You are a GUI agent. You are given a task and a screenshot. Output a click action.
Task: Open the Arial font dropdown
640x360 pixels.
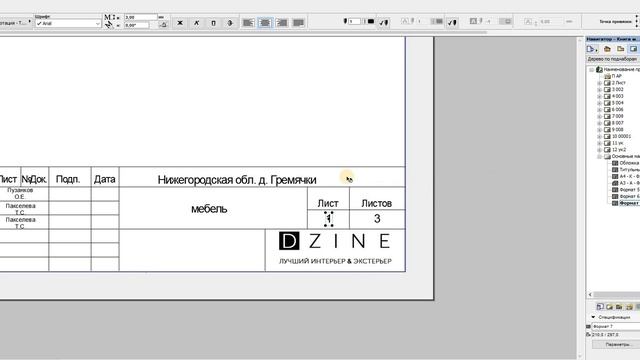click(x=68, y=24)
